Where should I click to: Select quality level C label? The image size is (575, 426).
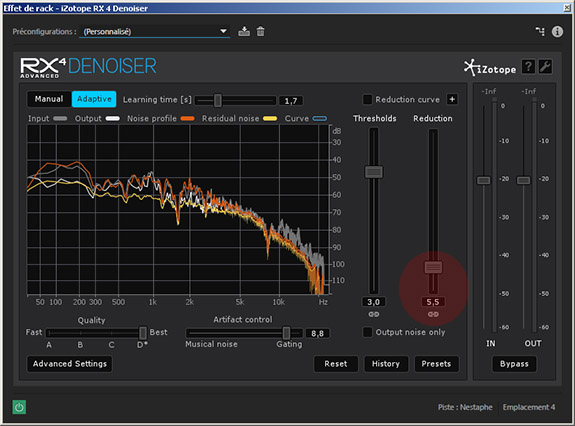111,345
